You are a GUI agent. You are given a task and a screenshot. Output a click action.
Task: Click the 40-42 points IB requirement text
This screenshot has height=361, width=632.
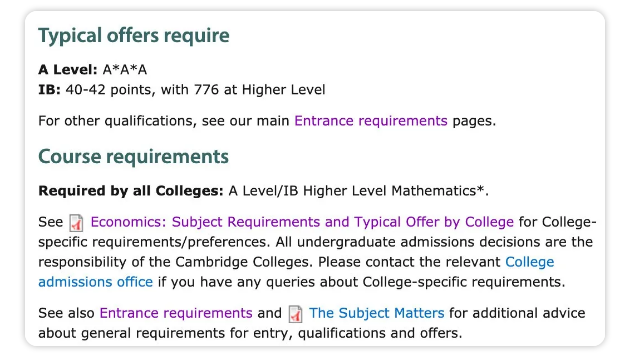pyautogui.click(x=195, y=89)
